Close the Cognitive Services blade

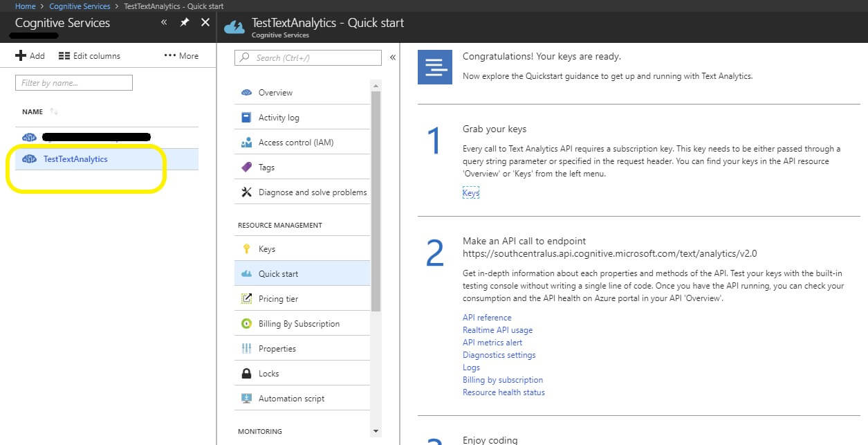(205, 22)
